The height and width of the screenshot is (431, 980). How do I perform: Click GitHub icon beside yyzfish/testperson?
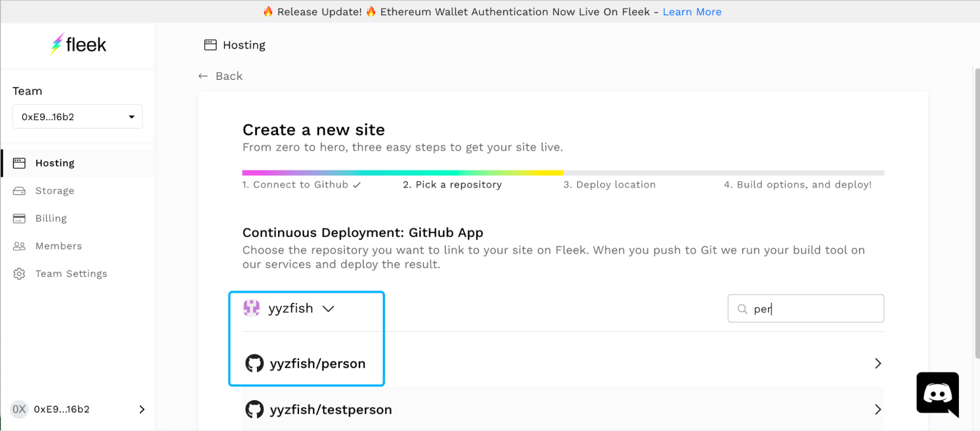[x=254, y=409]
